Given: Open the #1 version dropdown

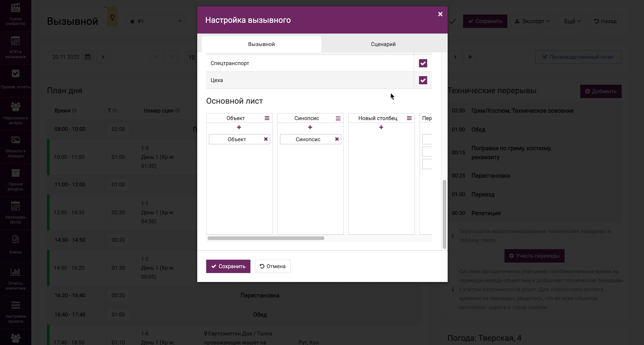Looking at the screenshot, I should pos(156,21).
